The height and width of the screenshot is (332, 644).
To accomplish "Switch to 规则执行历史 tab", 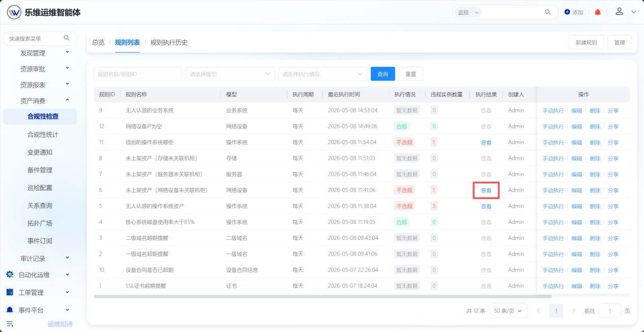I will pos(169,42).
